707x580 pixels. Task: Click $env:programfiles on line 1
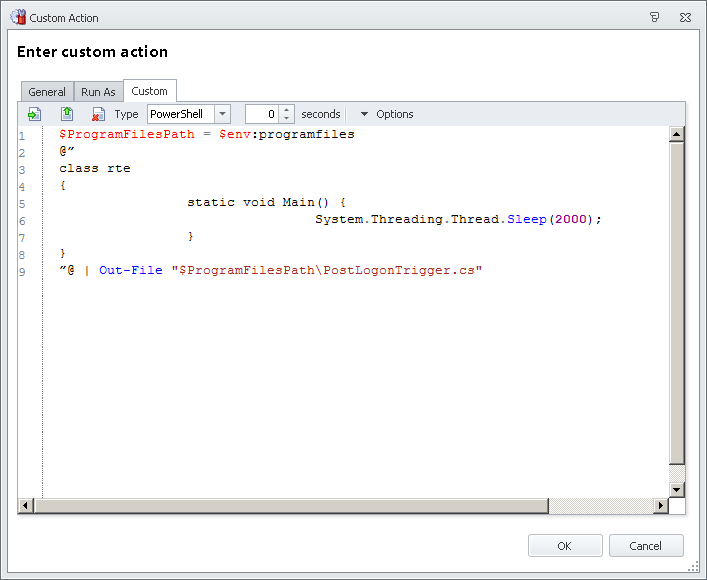pos(287,134)
